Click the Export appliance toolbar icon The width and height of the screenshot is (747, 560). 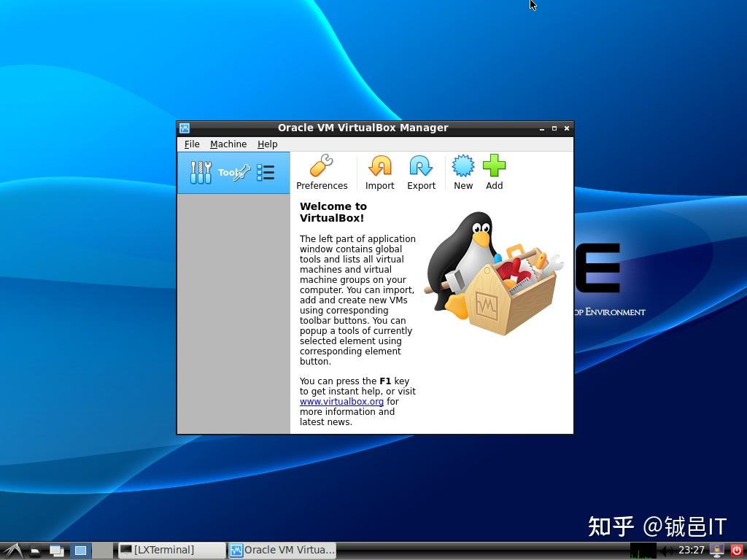coord(421,171)
